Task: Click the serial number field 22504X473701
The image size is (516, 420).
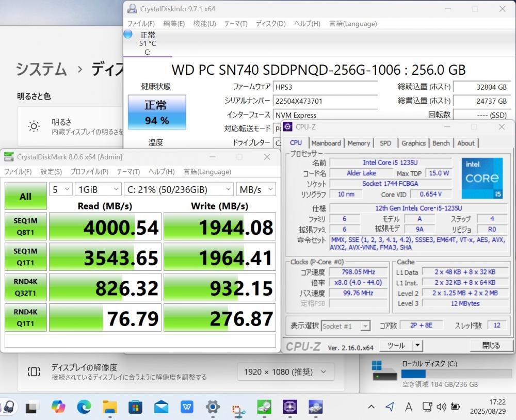Action: pyautogui.click(x=325, y=101)
